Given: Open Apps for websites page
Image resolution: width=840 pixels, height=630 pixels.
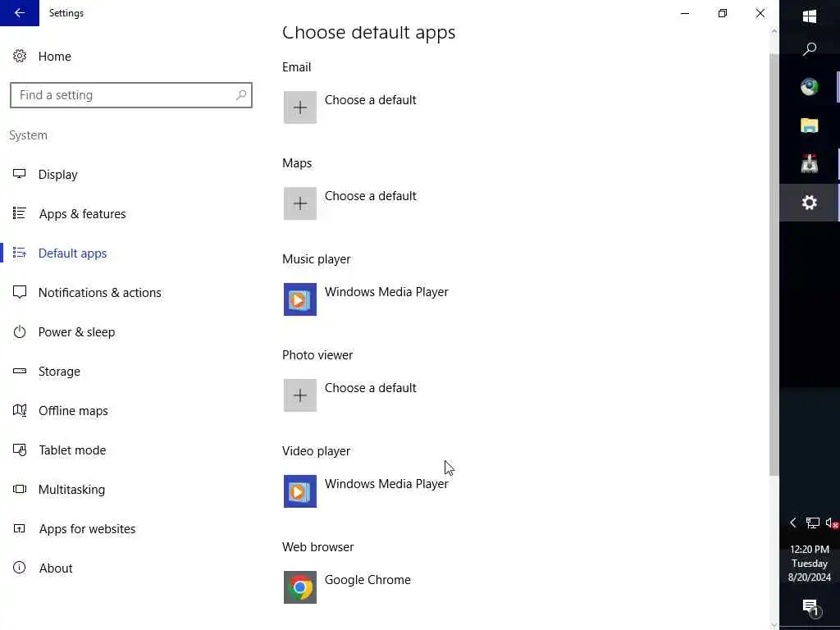Looking at the screenshot, I should (x=87, y=529).
